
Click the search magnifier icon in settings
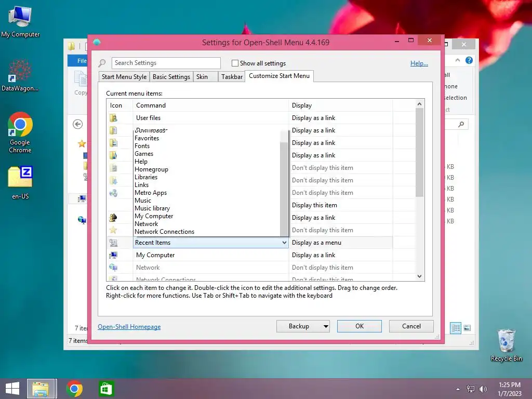coord(102,63)
